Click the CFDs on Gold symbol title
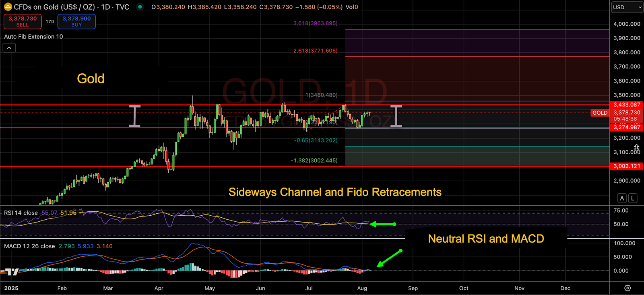 [72, 7]
